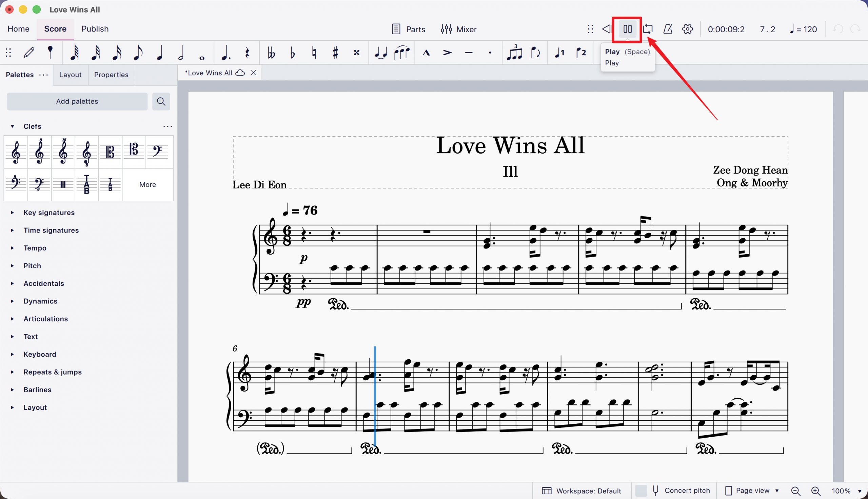This screenshot has width=868, height=499.
Task: Flip note direction
Action: 535,53
